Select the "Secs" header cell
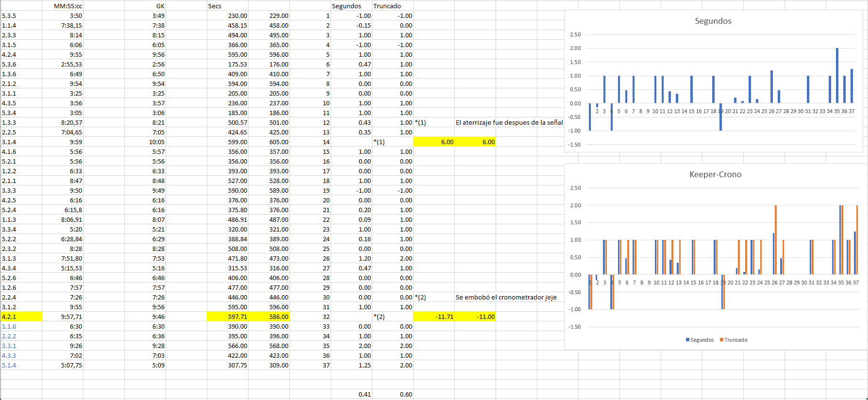The height and width of the screenshot is (400, 868). tap(215, 6)
